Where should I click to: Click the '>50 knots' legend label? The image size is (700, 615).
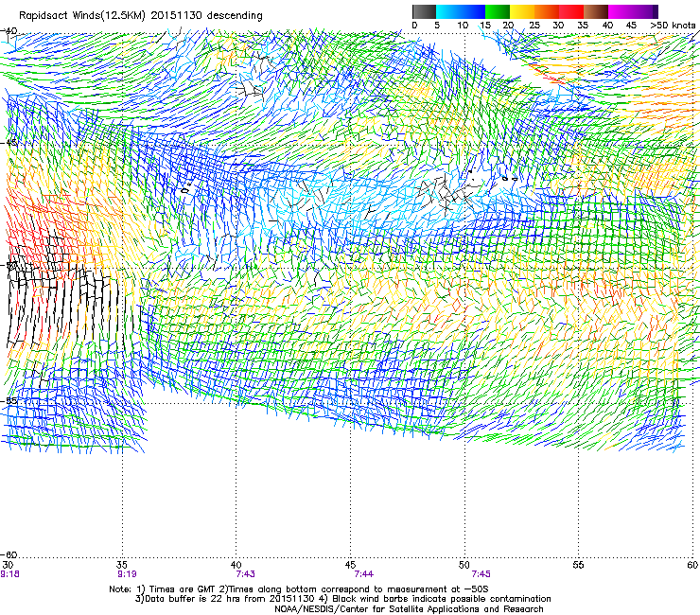(x=673, y=26)
